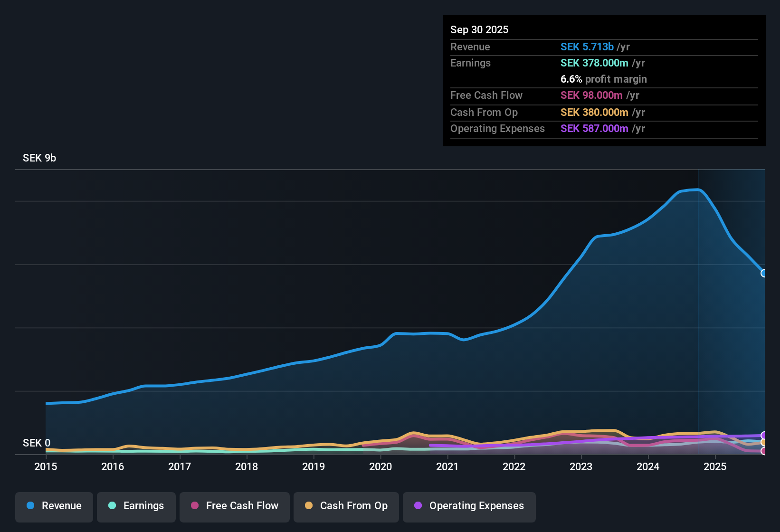Click the teal Earnings legend dot
The image size is (780, 532).
tap(112, 506)
